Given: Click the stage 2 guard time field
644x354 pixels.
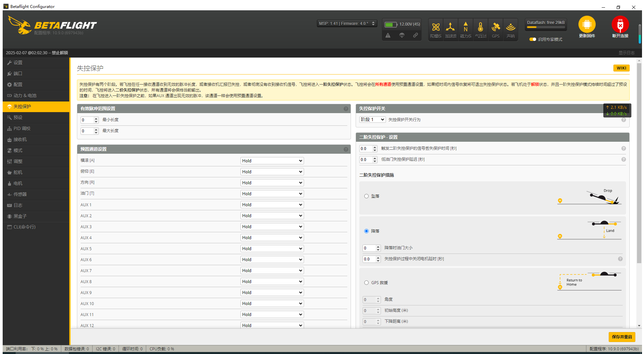Looking at the screenshot, I should [368, 149].
